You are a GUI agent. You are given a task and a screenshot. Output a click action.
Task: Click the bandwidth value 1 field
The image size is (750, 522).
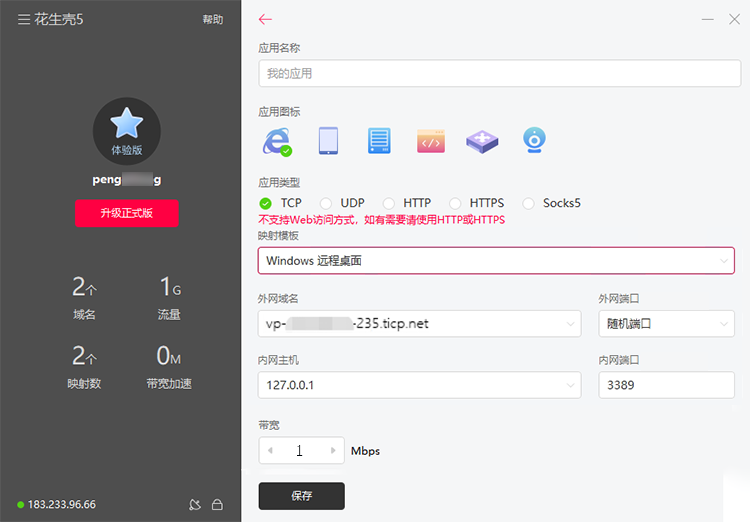click(299, 450)
